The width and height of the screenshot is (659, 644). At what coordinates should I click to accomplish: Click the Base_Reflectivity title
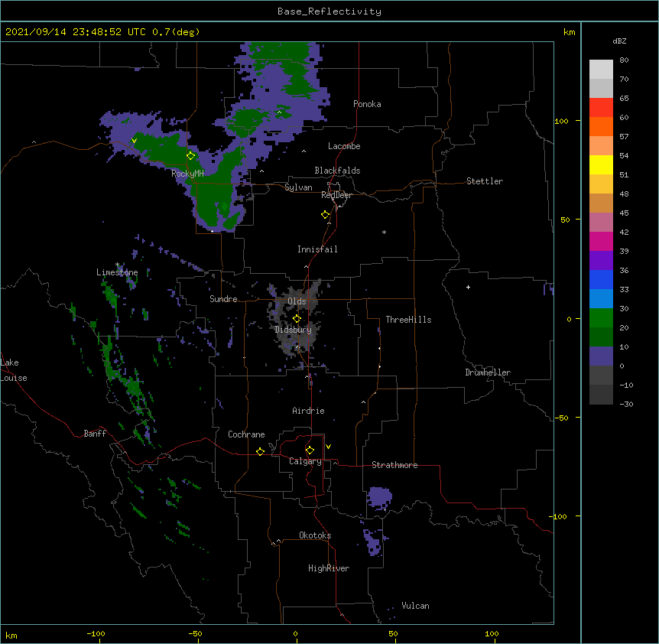[329, 11]
